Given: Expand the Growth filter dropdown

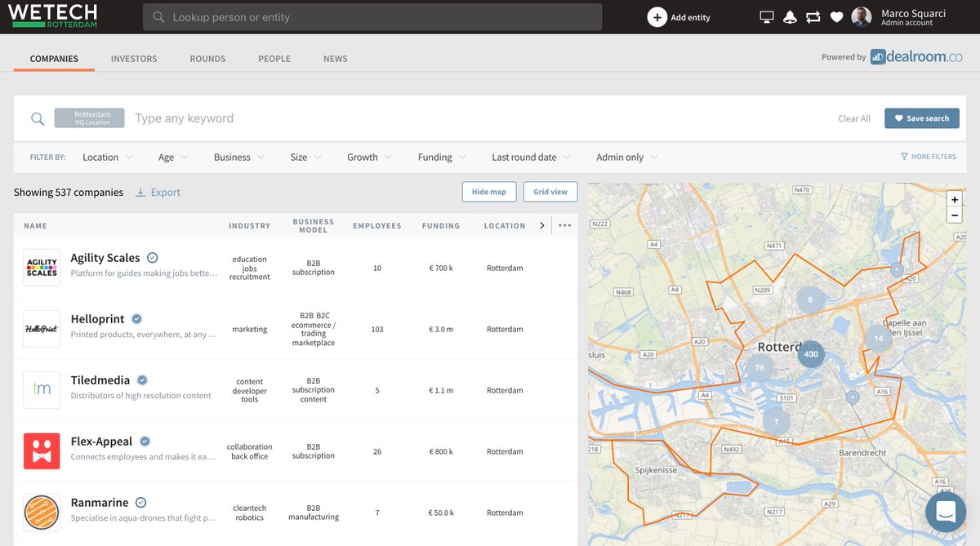Looking at the screenshot, I should 369,157.
